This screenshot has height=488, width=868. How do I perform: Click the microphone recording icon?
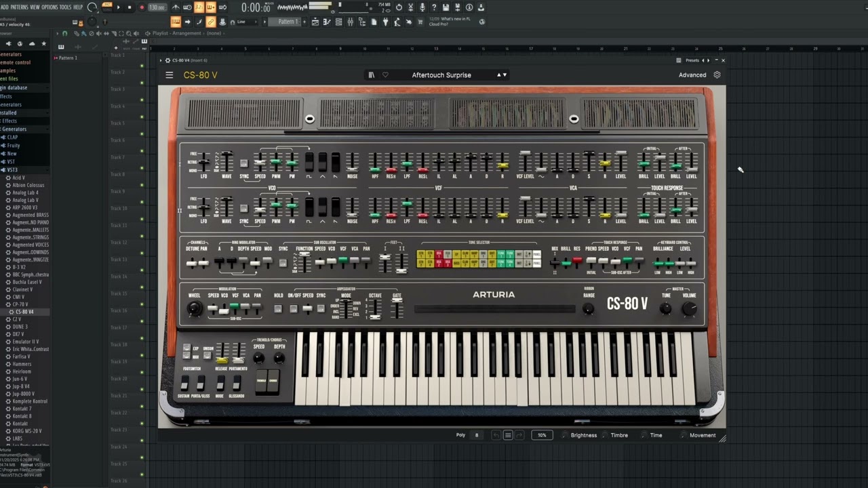coord(423,7)
